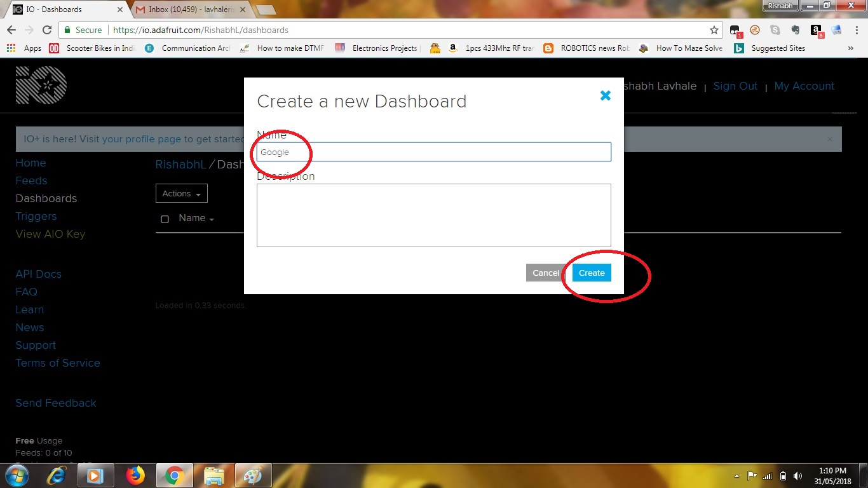The image size is (868, 488).
Task: Open the Evernote elephant extension
Action: [x=795, y=30]
